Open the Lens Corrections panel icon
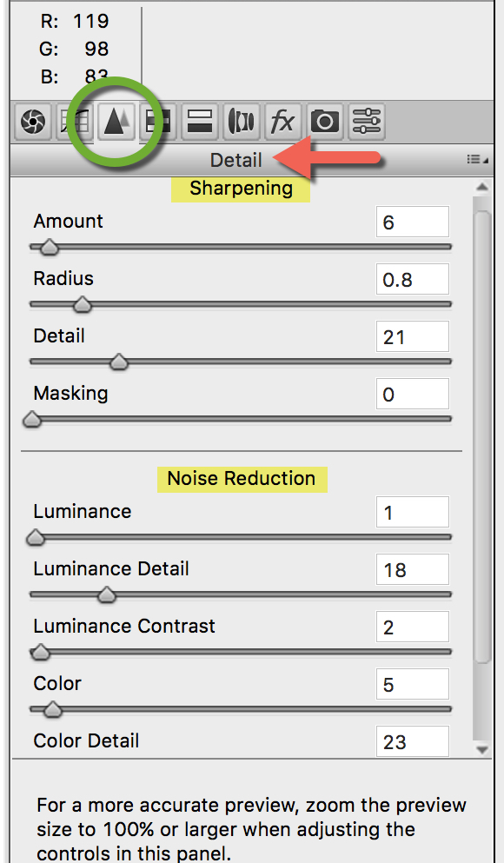Viewport: 504px width, 863px height. (242, 121)
